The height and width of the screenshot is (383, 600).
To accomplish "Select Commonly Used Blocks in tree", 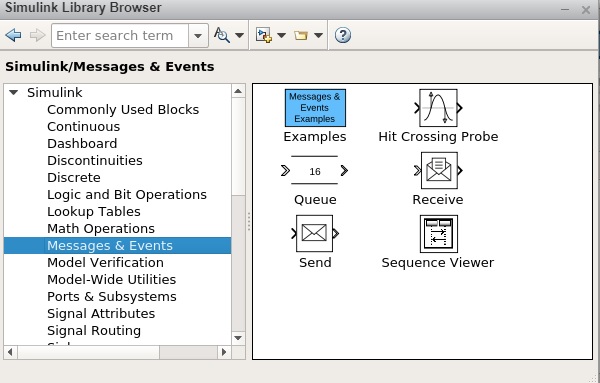I will pyautogui.click(x=123, y=109).
